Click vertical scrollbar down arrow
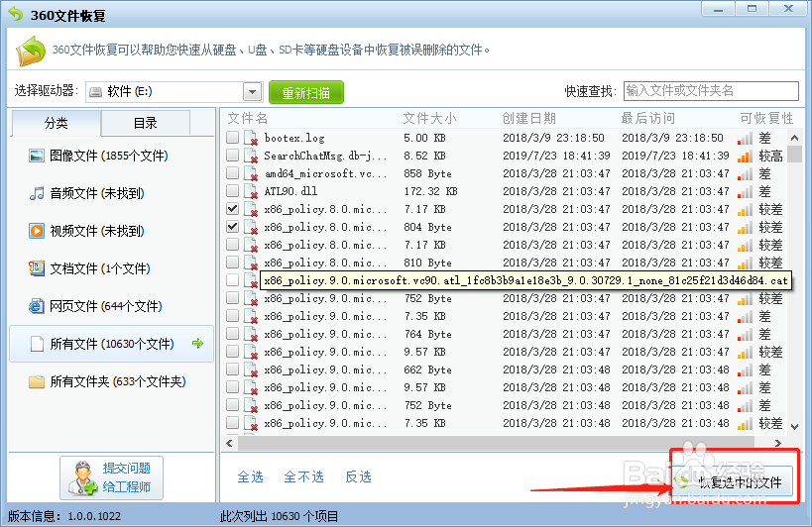 click(794, 426)
